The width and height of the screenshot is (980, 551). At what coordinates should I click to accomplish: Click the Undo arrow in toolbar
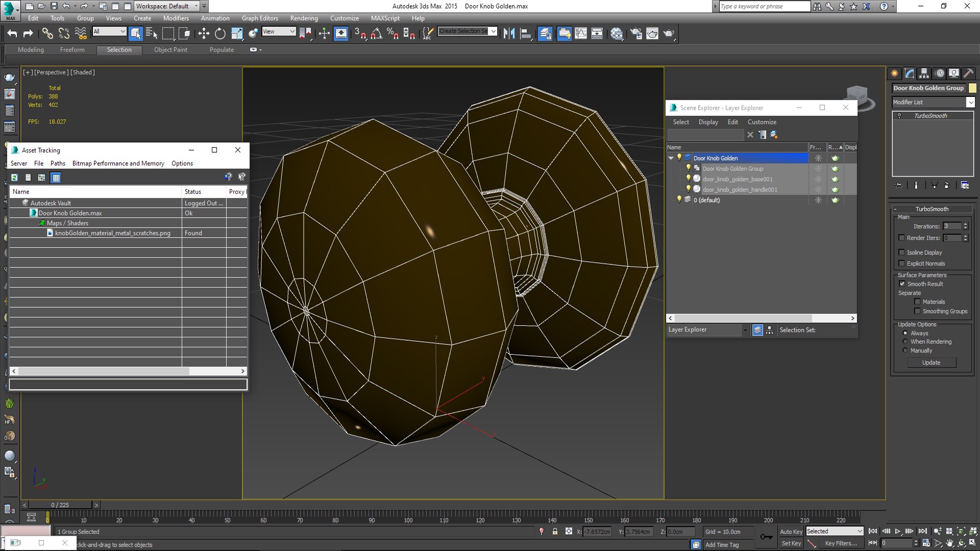pyautogui.click(x=12, y=34)
